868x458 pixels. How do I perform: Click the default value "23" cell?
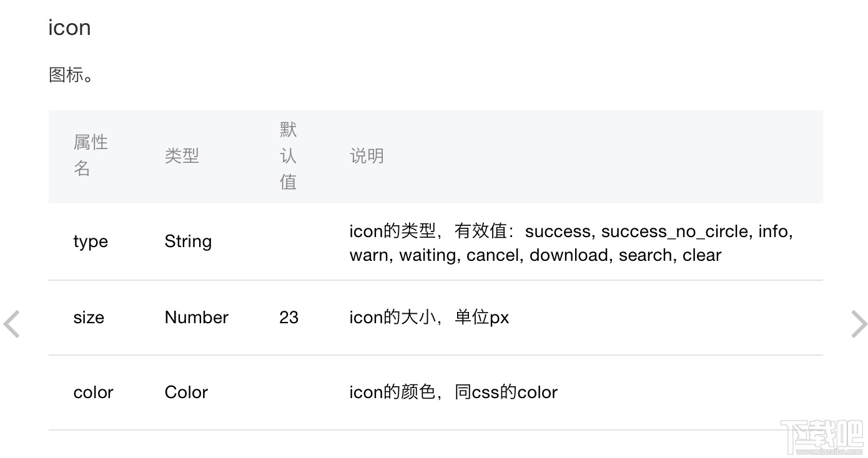tap(289, 318)
